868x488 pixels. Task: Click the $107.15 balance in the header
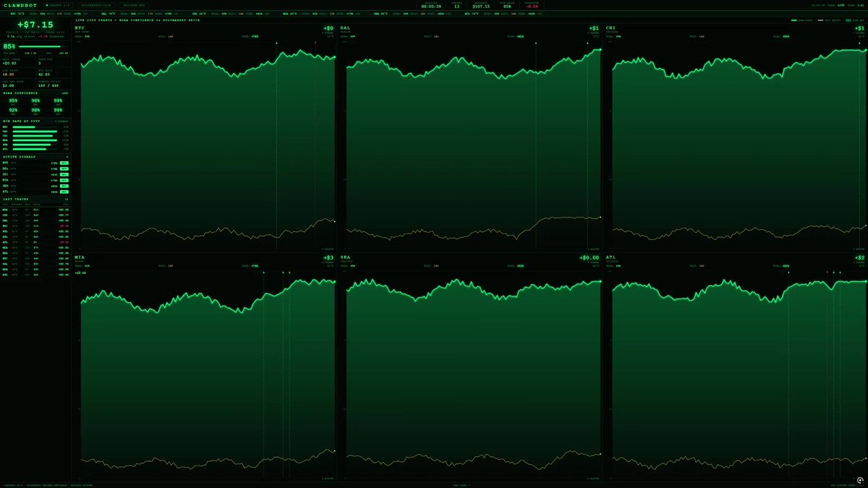tap(482, 7)
